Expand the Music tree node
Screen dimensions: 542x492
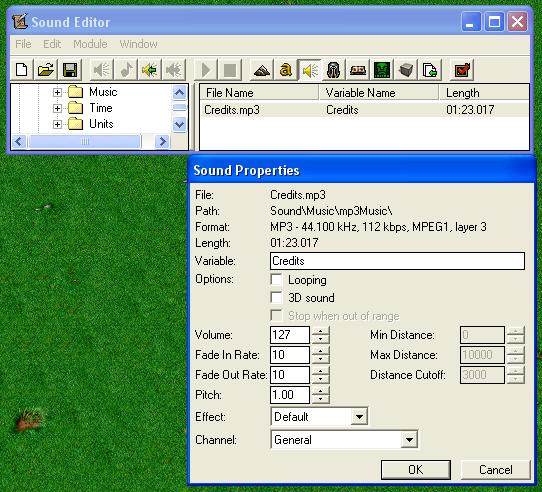tap(57, 92)
